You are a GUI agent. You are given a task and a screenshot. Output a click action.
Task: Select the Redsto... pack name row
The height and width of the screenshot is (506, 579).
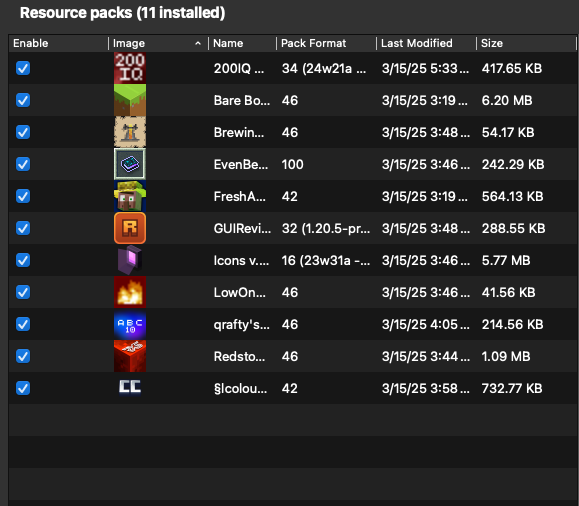tap(239, 356)
